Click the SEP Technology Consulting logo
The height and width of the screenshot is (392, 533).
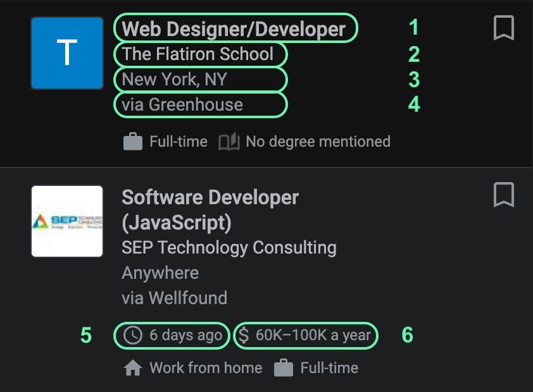67,221
